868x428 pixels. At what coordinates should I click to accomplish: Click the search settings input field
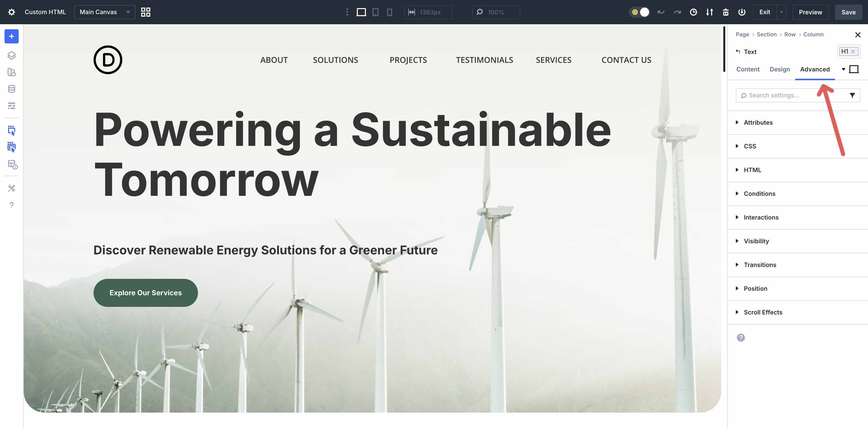point(785,95)
